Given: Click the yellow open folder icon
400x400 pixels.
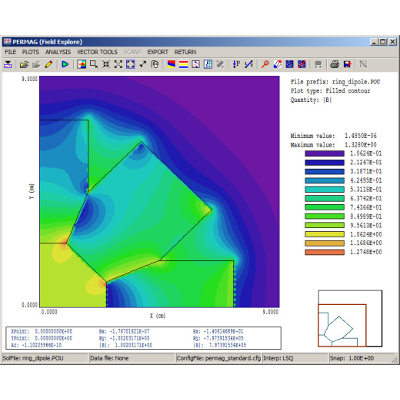Looking at the screenshot, I should 24,64.
